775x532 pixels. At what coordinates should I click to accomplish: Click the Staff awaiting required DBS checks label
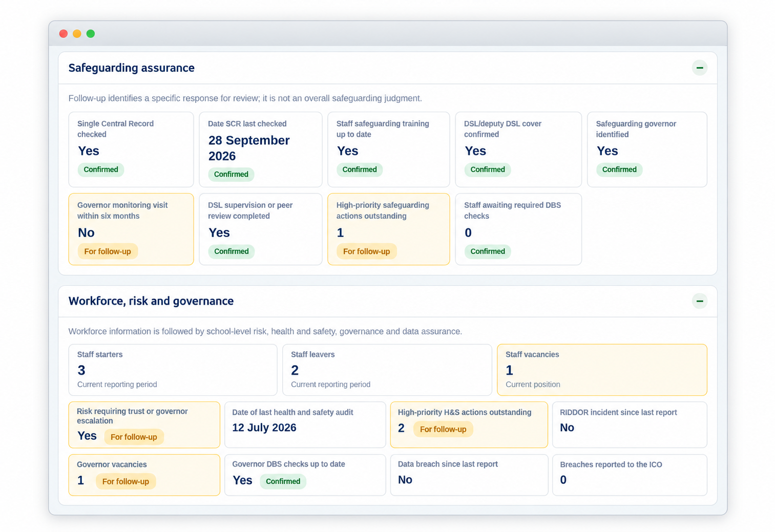click(x=512, y=210)
